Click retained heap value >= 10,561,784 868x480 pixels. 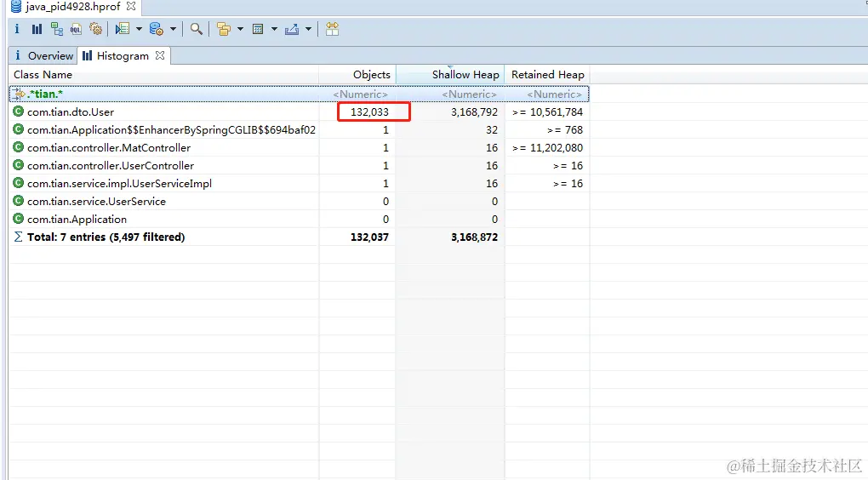[x=547, y=111]
